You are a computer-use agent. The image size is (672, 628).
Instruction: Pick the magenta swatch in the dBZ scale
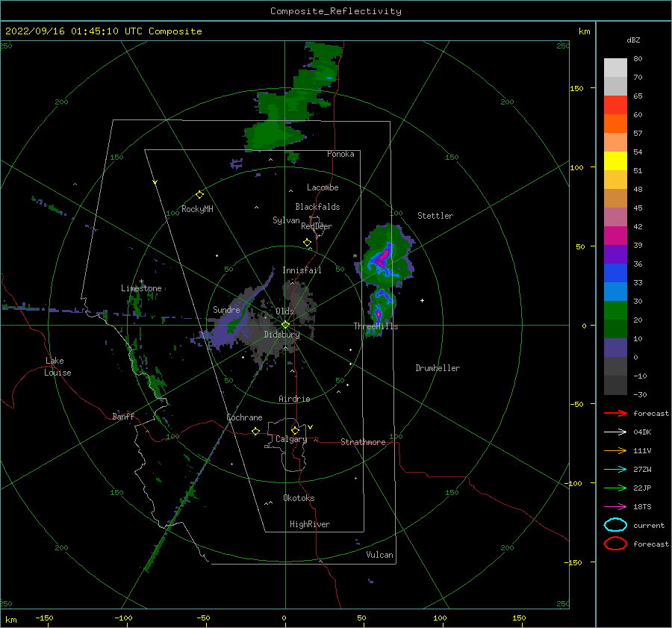point(615,235)
